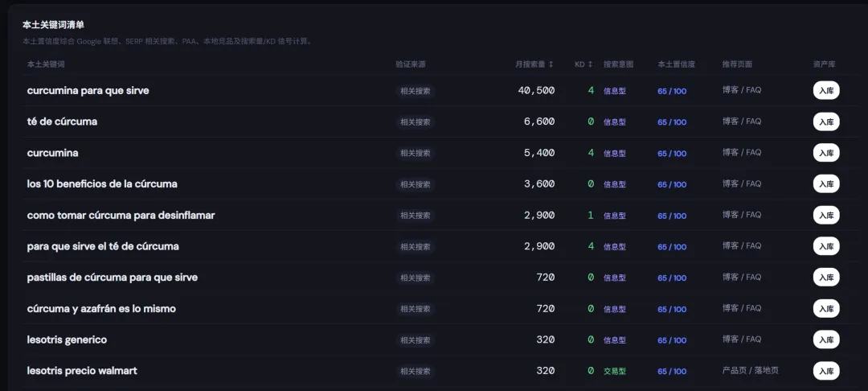Click 65 / 100 score for lesotris generico
The image size is (868, 391).
pos(672,340)
